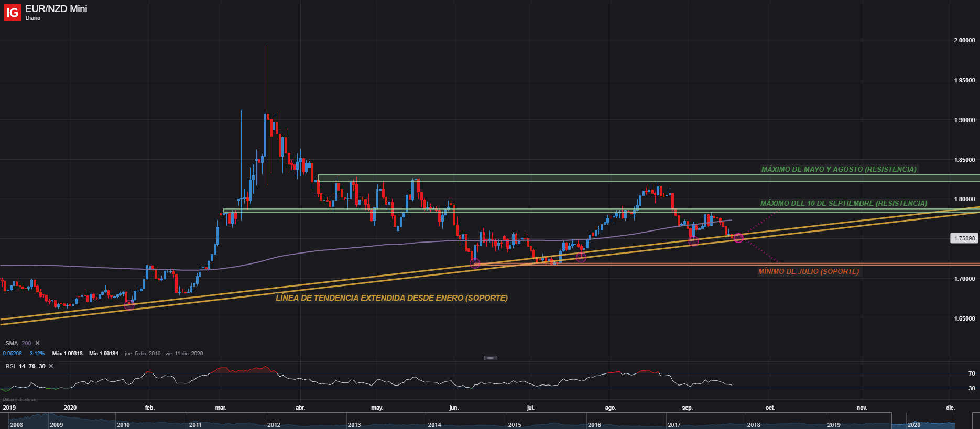This screenshot has height=429, width=980.
Task: Edit the RSI overbought value 70 in header
Action: [32, 366]
